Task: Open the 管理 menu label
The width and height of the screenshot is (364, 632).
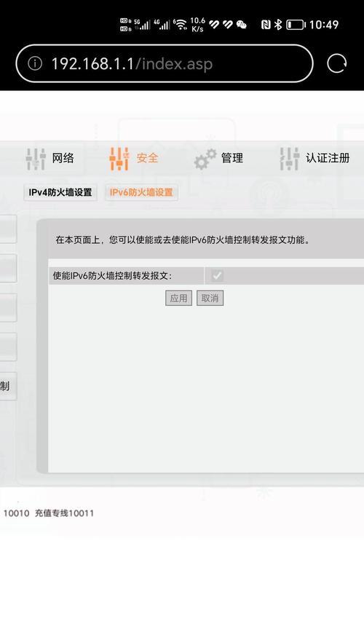Action: click(232, 158)
